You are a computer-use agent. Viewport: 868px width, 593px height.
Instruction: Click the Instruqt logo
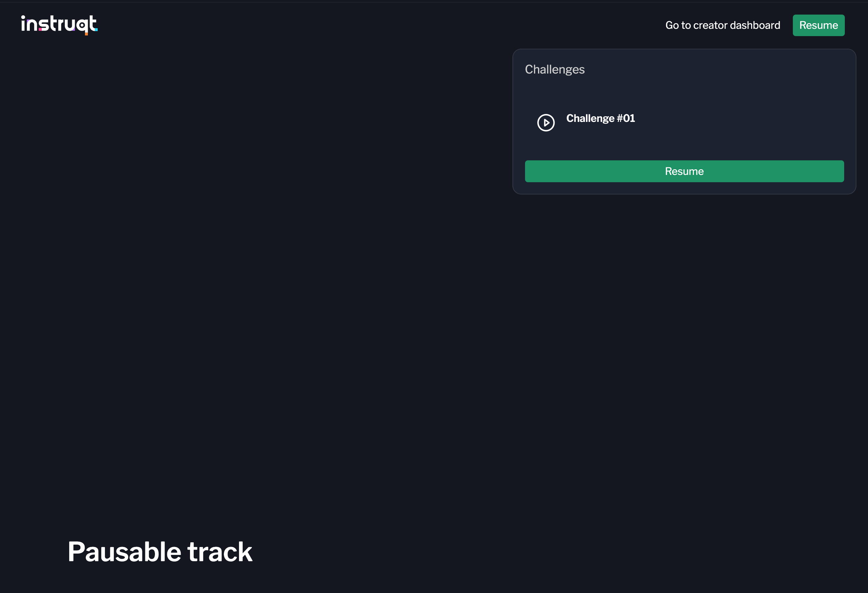(59, 25)
